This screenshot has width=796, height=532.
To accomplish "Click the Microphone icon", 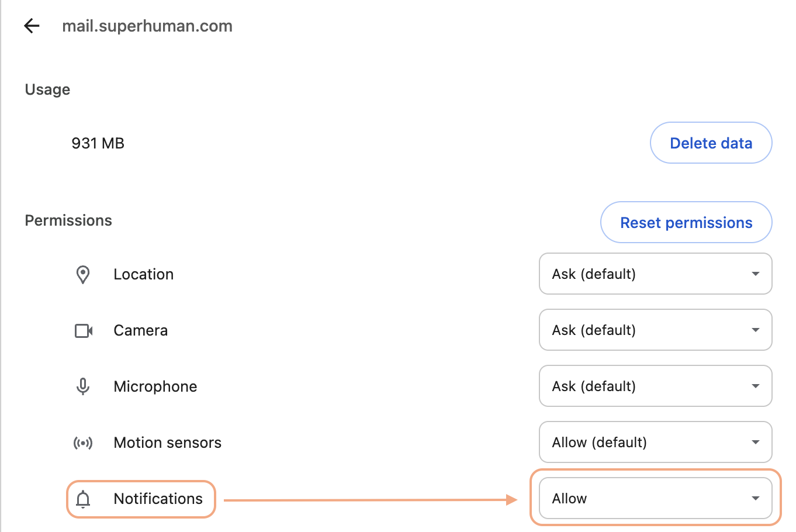I will [83, 386].
